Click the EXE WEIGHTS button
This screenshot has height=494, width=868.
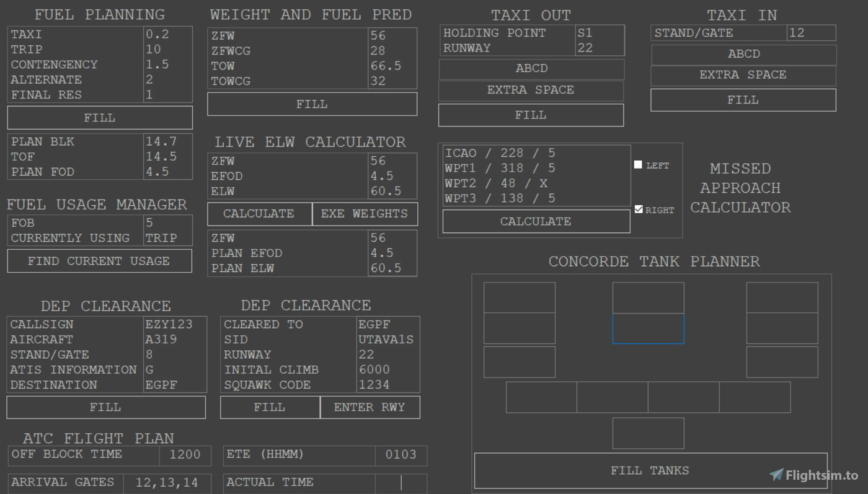365,214
